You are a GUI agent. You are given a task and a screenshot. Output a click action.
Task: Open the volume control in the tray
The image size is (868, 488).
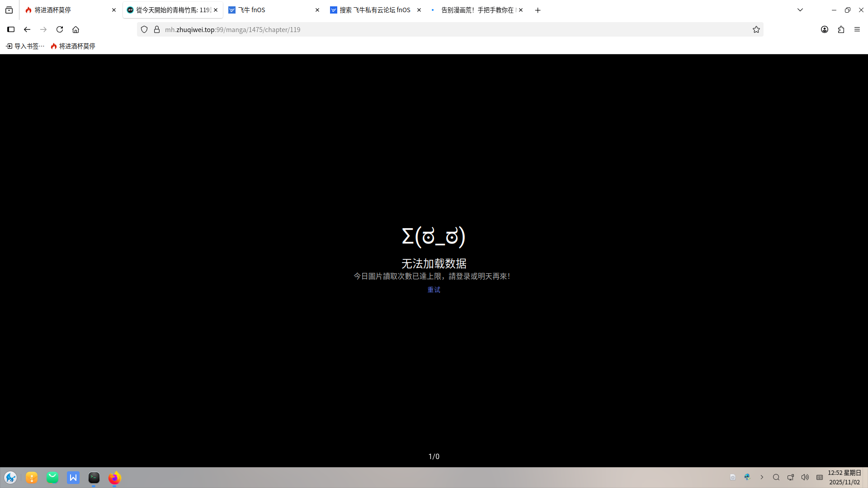point(805,477)
